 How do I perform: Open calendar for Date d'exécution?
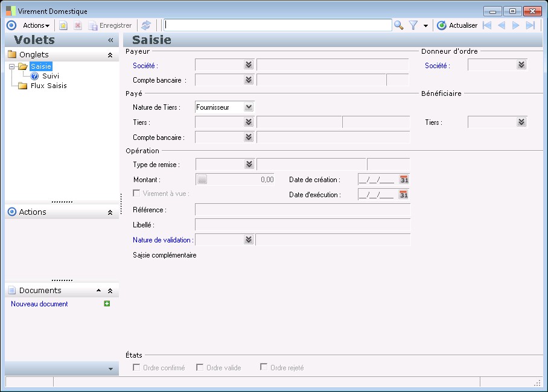(x=404, y=195)
